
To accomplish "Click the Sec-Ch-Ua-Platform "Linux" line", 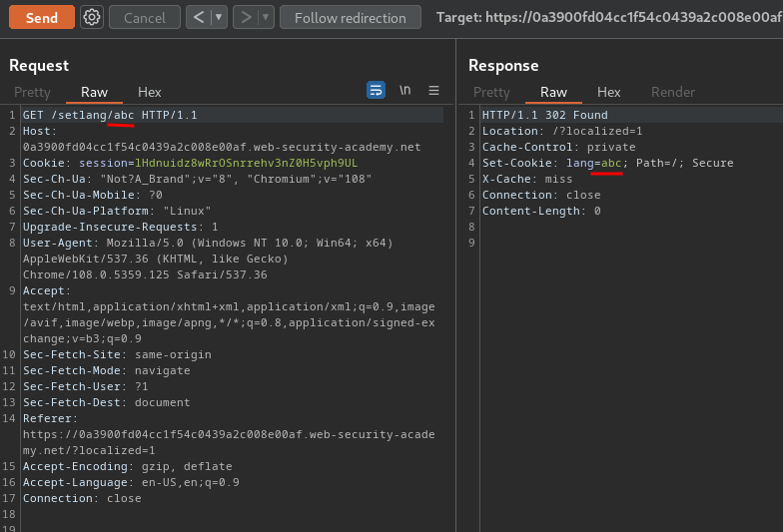I will [x=117, y=212].
